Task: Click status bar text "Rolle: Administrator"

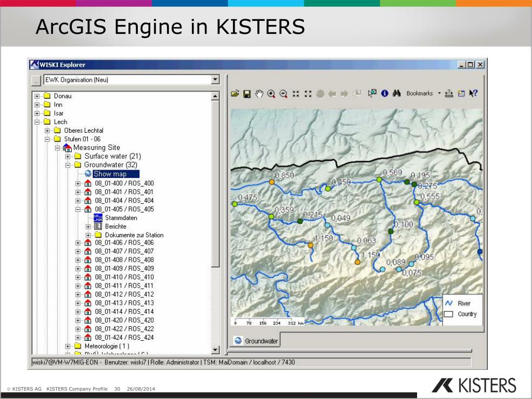Action: point(175,363)
